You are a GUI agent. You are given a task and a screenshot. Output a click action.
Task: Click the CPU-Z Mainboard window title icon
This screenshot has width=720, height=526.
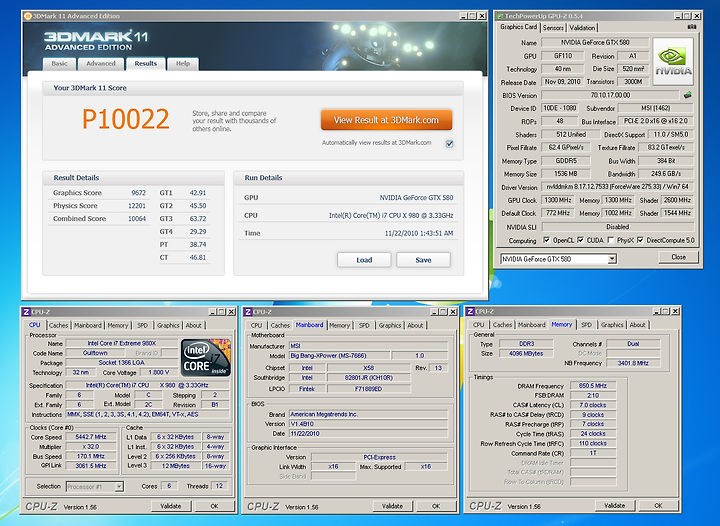(248, 312)
